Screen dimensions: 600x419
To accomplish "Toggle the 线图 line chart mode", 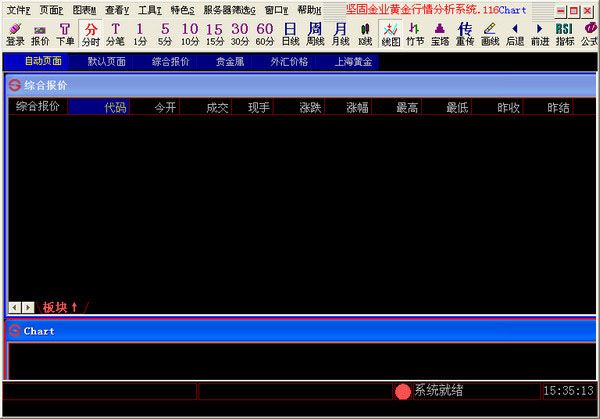I will [390, 34].
